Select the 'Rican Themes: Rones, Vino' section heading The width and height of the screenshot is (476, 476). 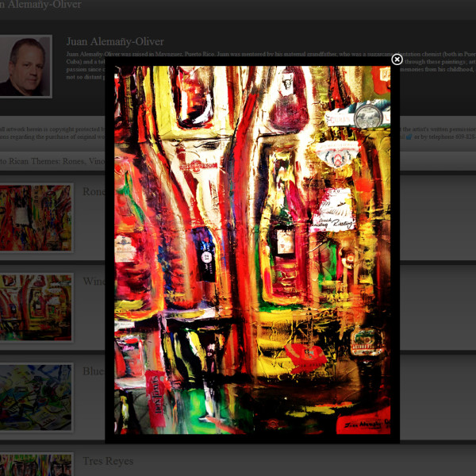tap(52, 160)
